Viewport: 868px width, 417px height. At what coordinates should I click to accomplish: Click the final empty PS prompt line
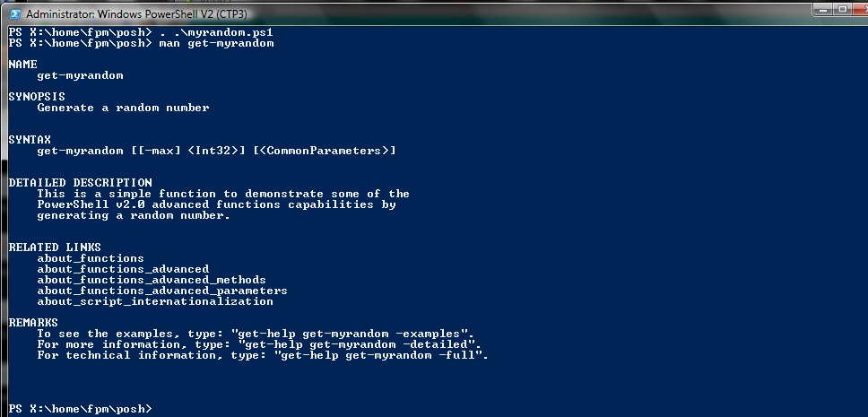(81, 409)
